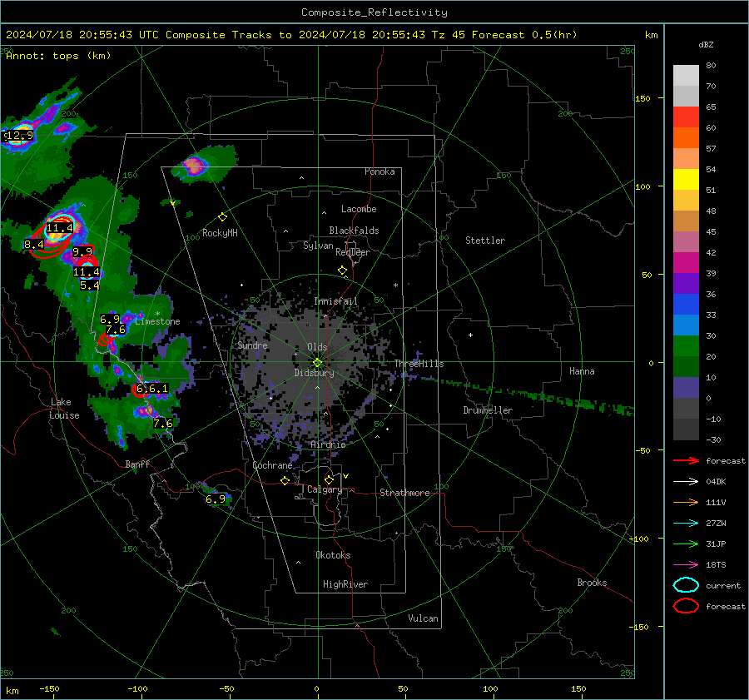Click the red forecast arrow legend icon

click(x=686, y=460)
